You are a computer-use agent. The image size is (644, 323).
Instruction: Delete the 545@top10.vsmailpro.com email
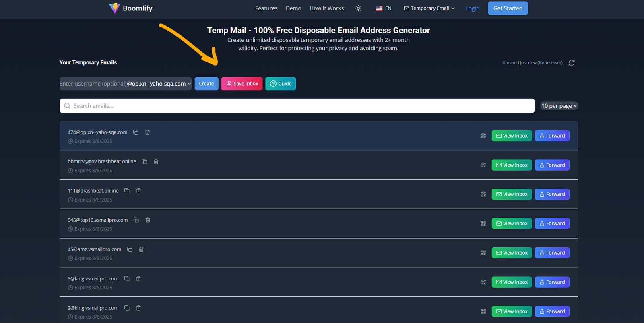[148, 220]
